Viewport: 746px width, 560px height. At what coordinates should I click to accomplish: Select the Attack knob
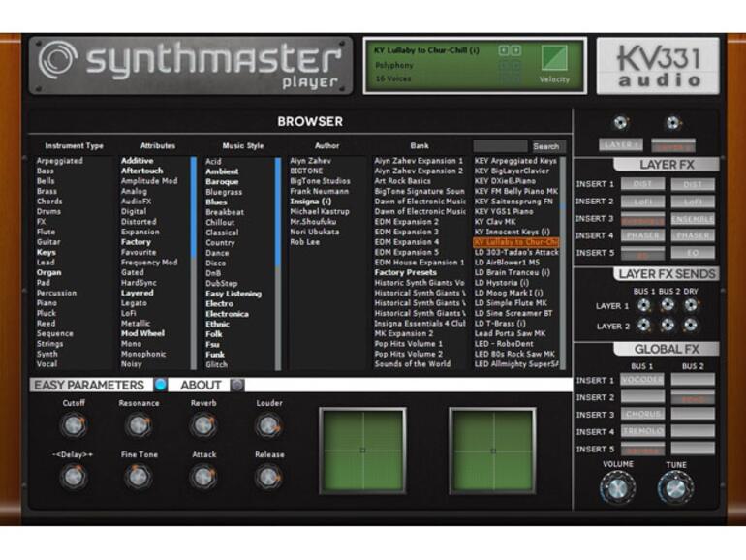[203, 477]
